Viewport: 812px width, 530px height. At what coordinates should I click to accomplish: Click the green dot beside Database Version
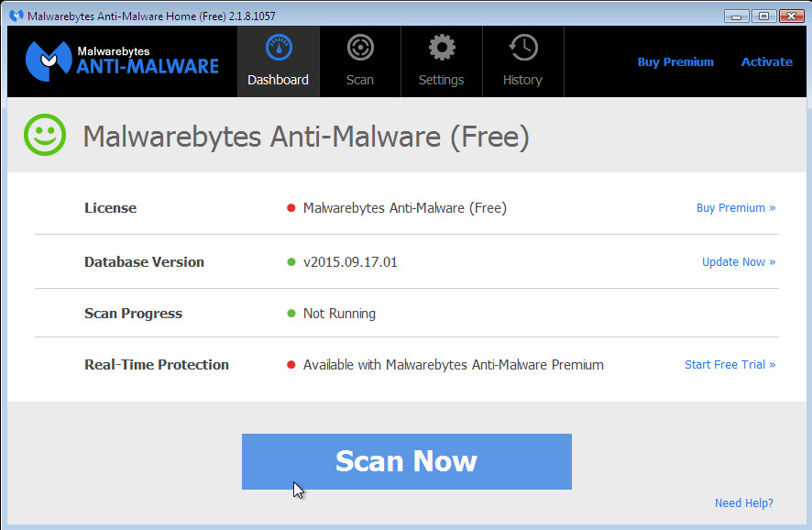click(291, 262)
